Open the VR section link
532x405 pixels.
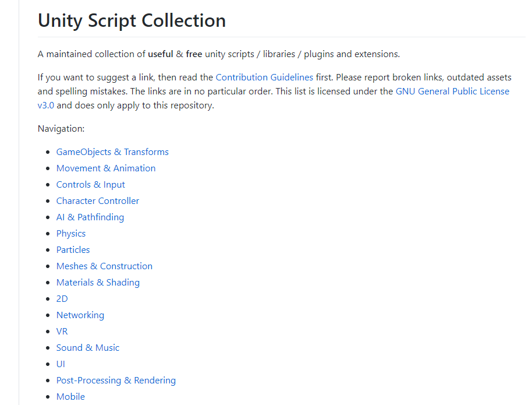62,331
